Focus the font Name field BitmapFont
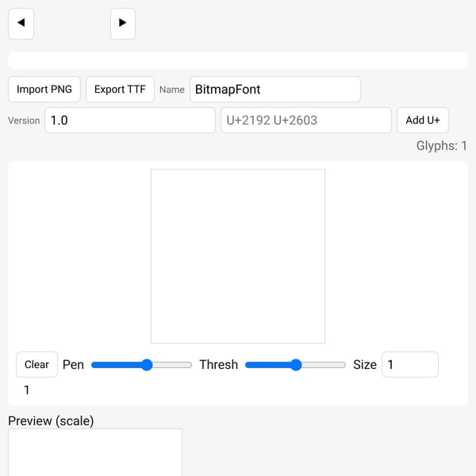The image size is (476, 476). point(275,89)
